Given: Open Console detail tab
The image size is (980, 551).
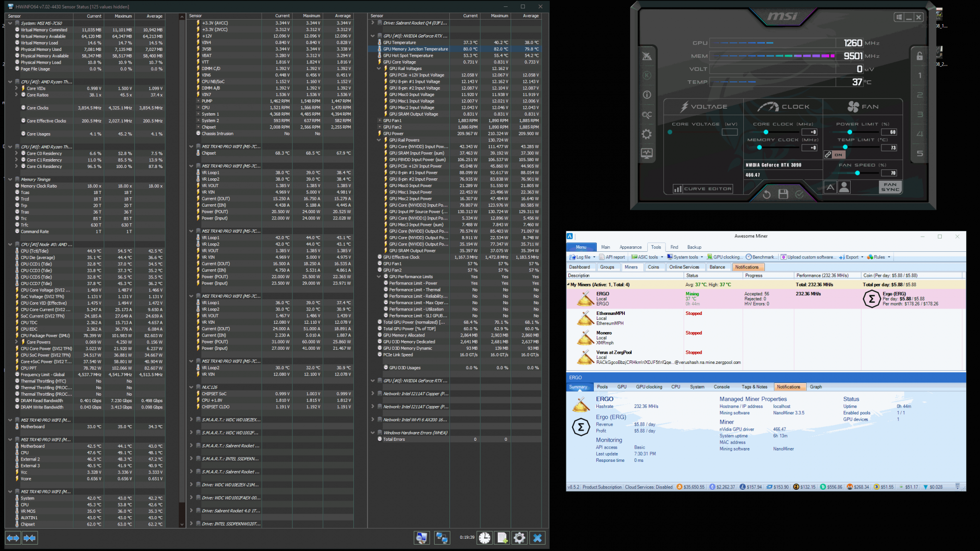Looking at the screenshot, I should pyautogui.click(x=722, y=387).
